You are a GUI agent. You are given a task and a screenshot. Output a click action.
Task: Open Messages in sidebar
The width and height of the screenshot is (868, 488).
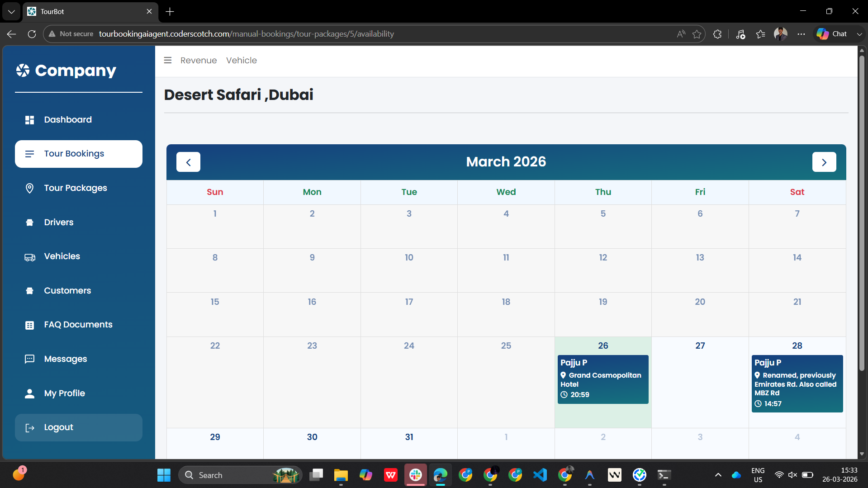pos(78,359)
